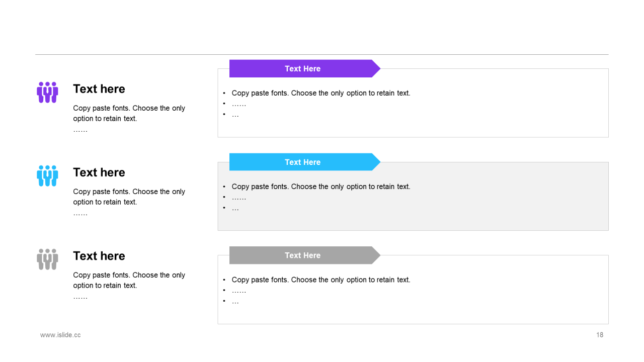Viewport: 644px width, 362px height.
Task: Select the gray 'Text Here' arrow banner
Action: point(305,255)
